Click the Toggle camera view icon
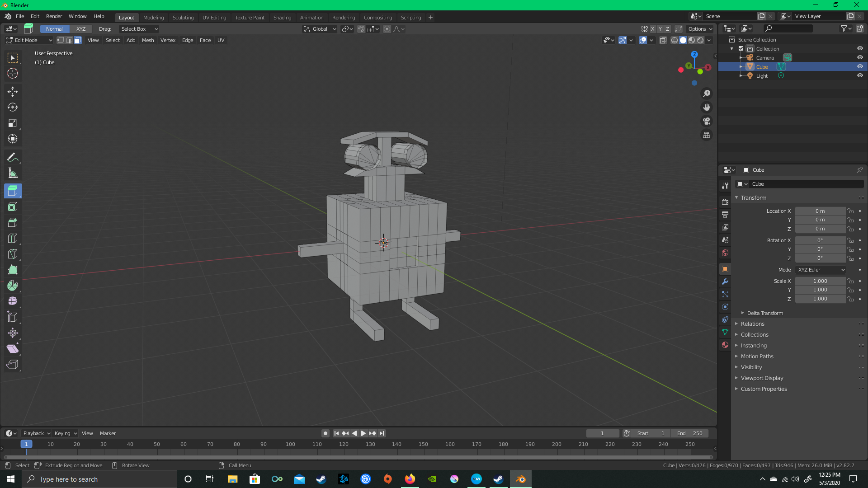868x488 pixels. click(706, 121)
